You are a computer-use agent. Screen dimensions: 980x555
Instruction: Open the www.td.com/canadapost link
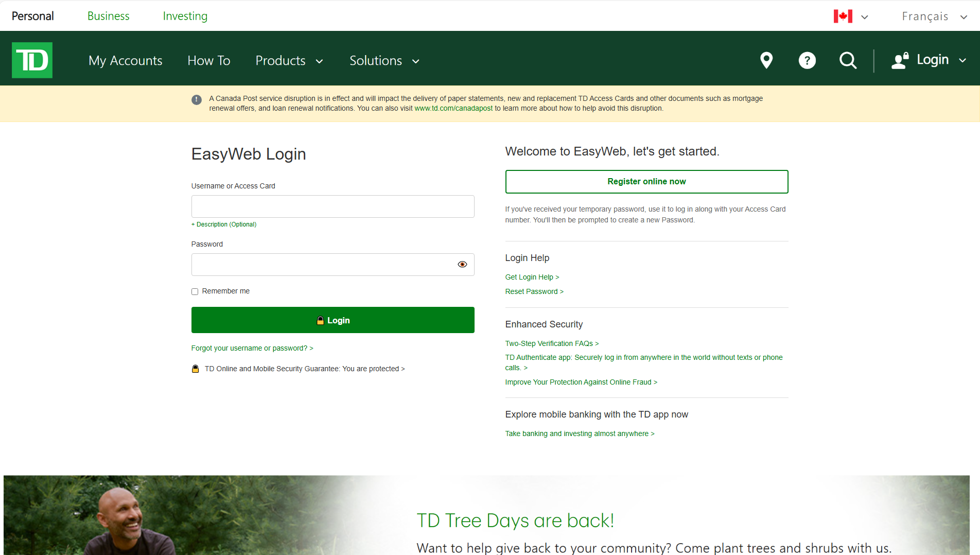453,109
